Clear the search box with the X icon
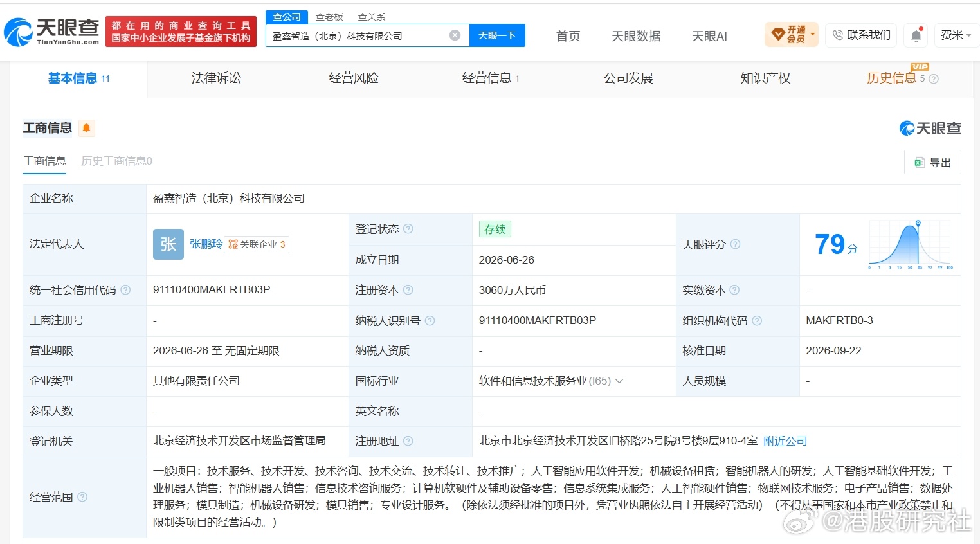Screen dimensions: 980x544 [x=455, y=35]
